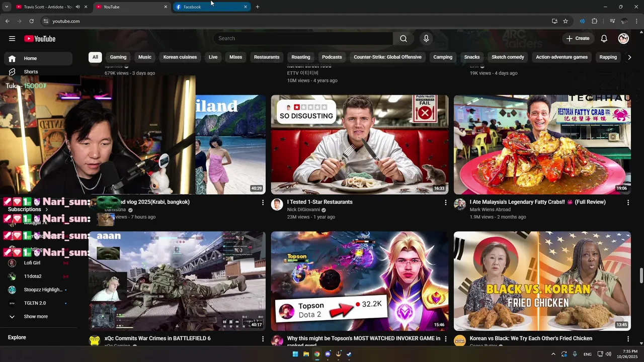Open options for Korean vs Black video
Image resolution: width=644 pixels, height=362 pixels.
pyautogui.click(x=628, y=339)
